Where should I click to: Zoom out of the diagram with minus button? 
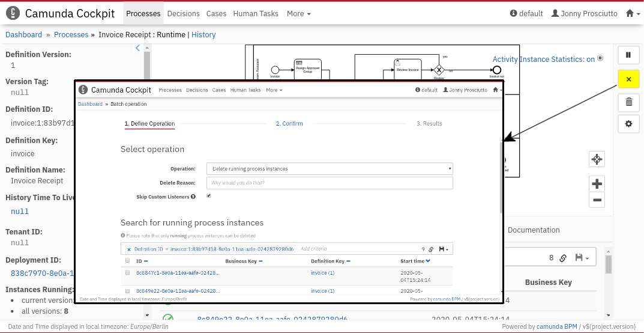(597, 200)
